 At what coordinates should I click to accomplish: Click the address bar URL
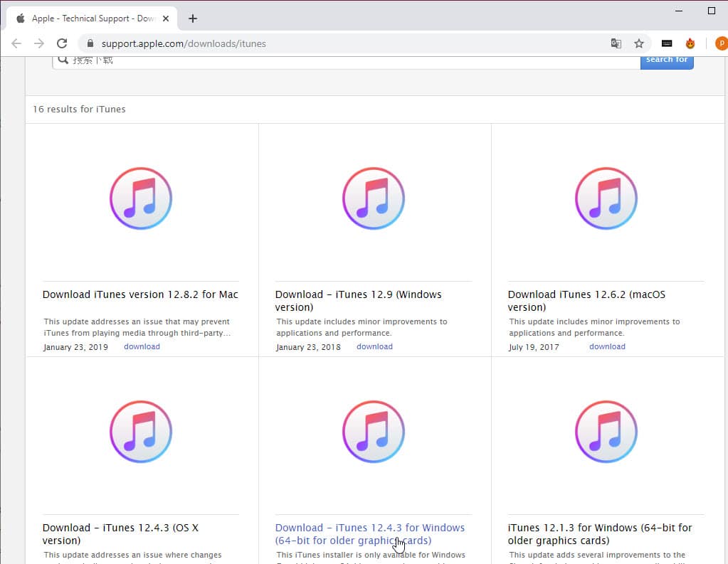click(184, 43)
